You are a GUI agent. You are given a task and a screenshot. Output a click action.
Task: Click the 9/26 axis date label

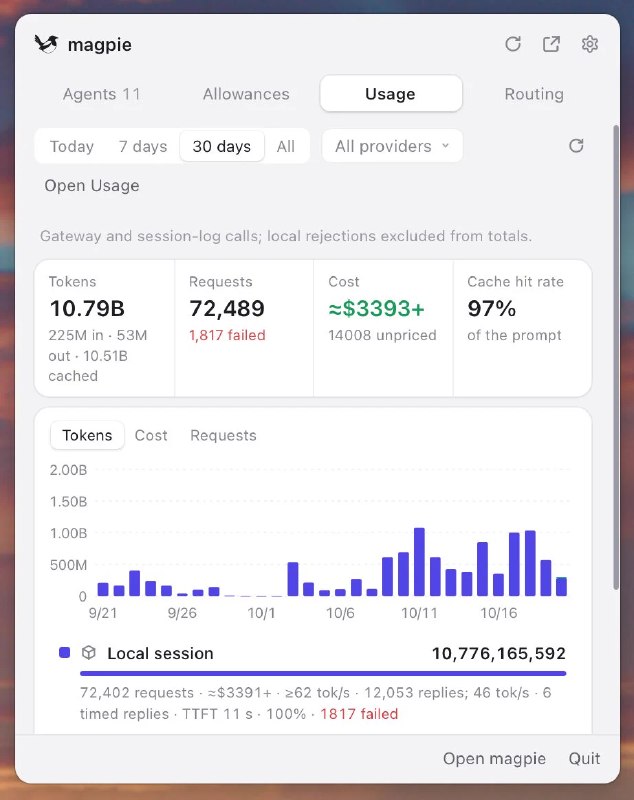coord(182,613)
